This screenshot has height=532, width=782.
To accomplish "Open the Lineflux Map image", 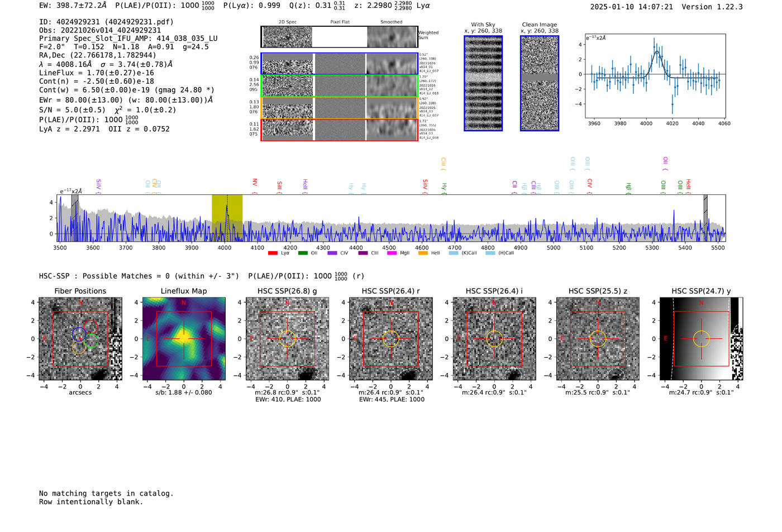I will (x=184, y=339).
